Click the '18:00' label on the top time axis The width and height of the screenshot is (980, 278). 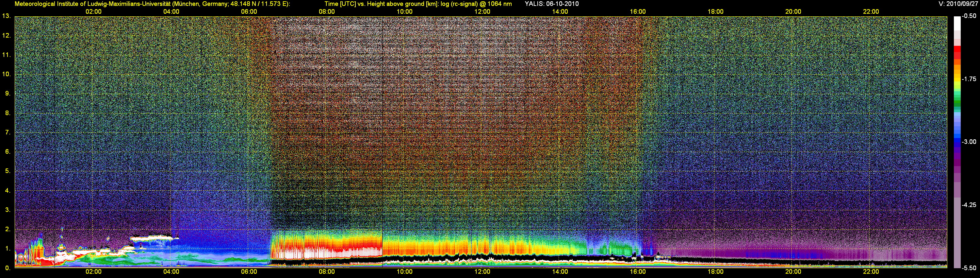pos(715,11)
